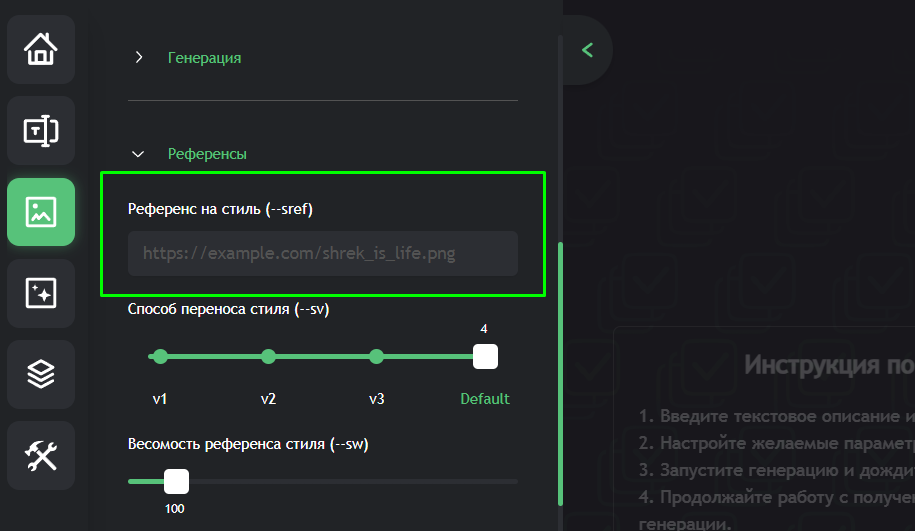This screenshot has width=915, height=531.
Task: Focus the style reference URL input field
Action: click(323, 253)
